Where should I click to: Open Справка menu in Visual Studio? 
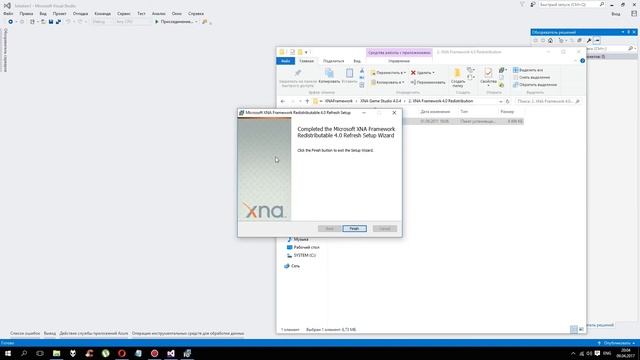pos(196,13)
